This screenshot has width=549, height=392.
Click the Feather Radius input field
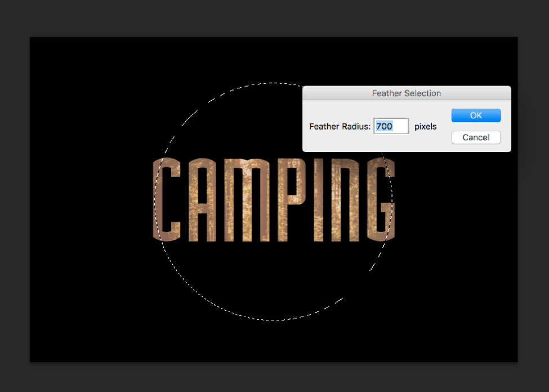pyautogui.click(x=391, y=126)
